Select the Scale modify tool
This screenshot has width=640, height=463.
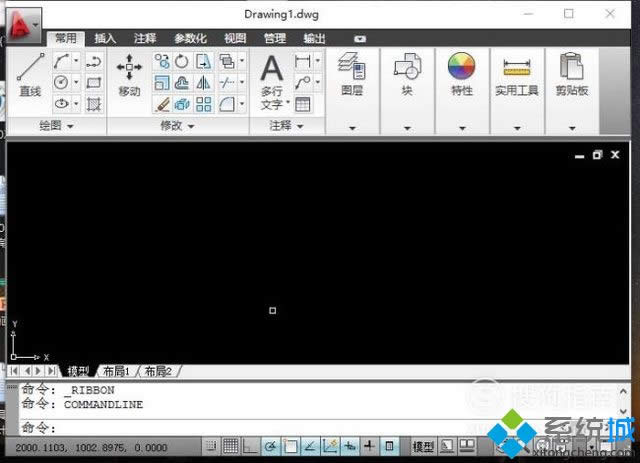click(162, 83)
